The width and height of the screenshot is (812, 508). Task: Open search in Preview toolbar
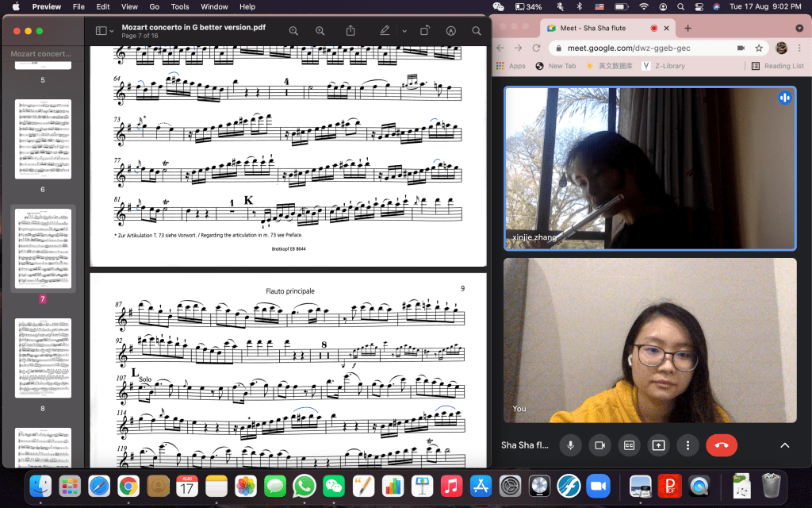[x=477, y=31]
